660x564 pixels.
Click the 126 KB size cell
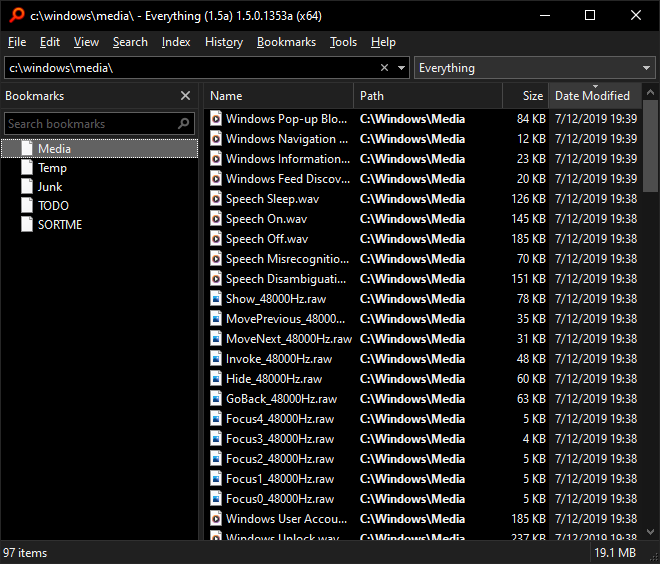pos(528,199)
